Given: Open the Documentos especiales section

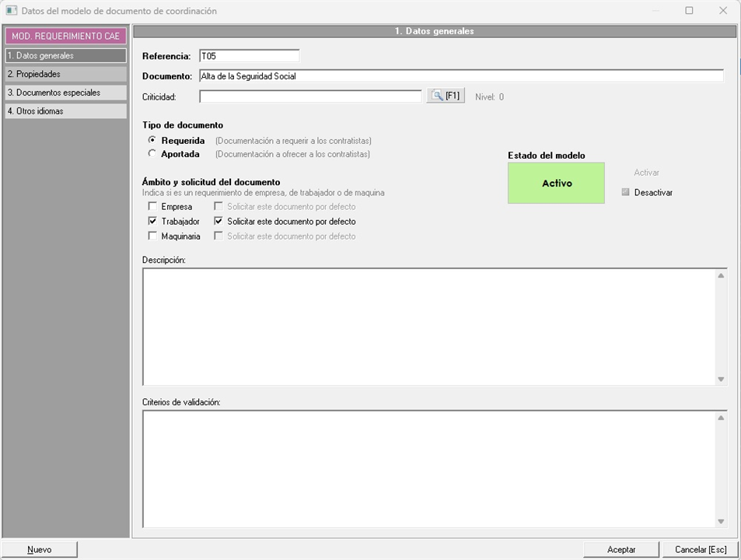Looking at the screenshot, I should click(x=65, y=93).
